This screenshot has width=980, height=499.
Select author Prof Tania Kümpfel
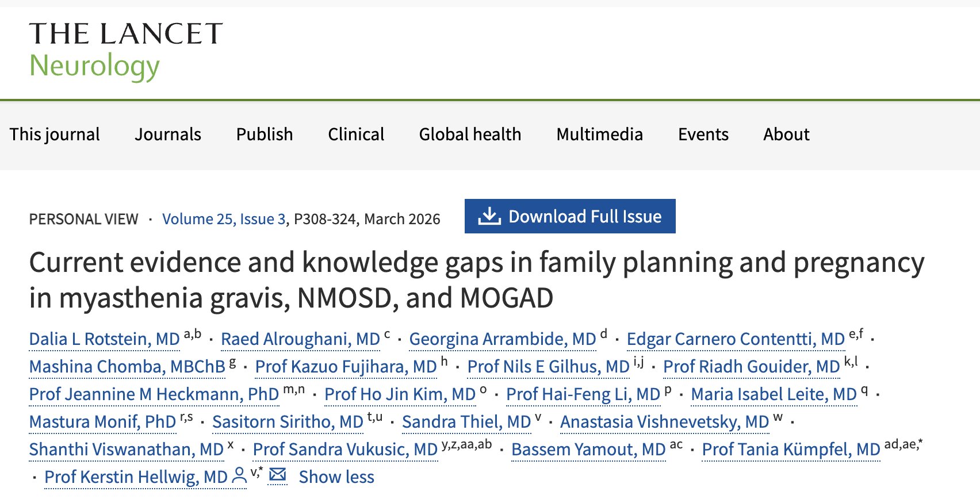[791, 450]
